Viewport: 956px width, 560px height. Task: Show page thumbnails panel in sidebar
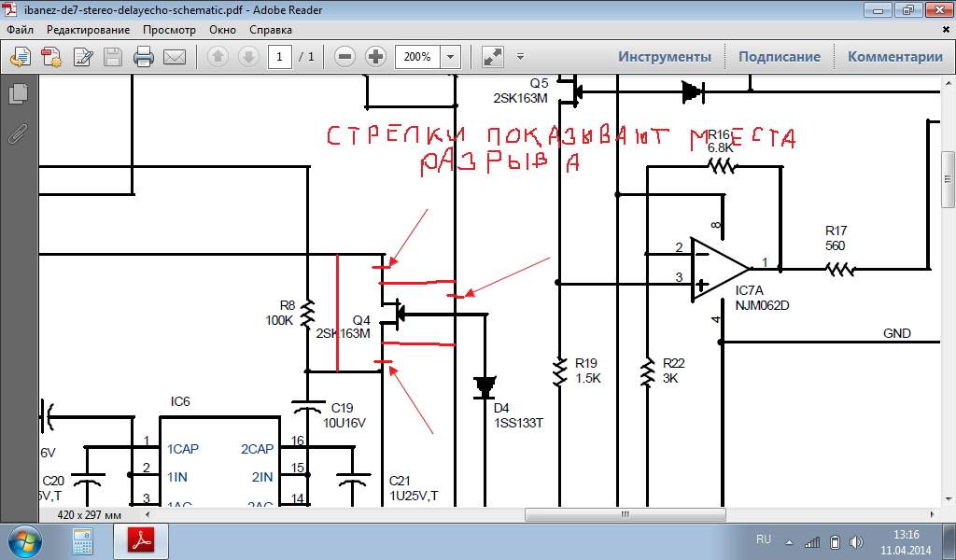[x=18, y=93]
